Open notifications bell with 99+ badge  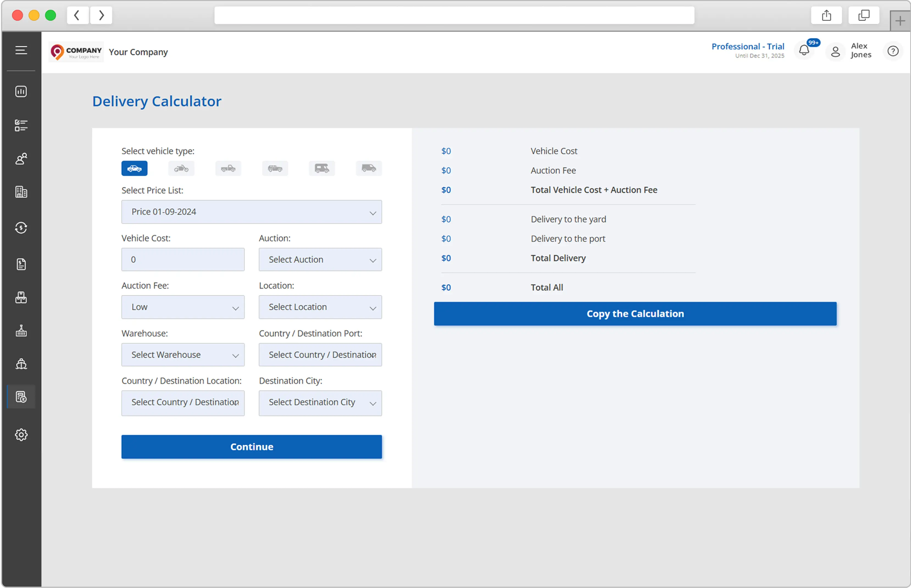[x=804, y=50]
